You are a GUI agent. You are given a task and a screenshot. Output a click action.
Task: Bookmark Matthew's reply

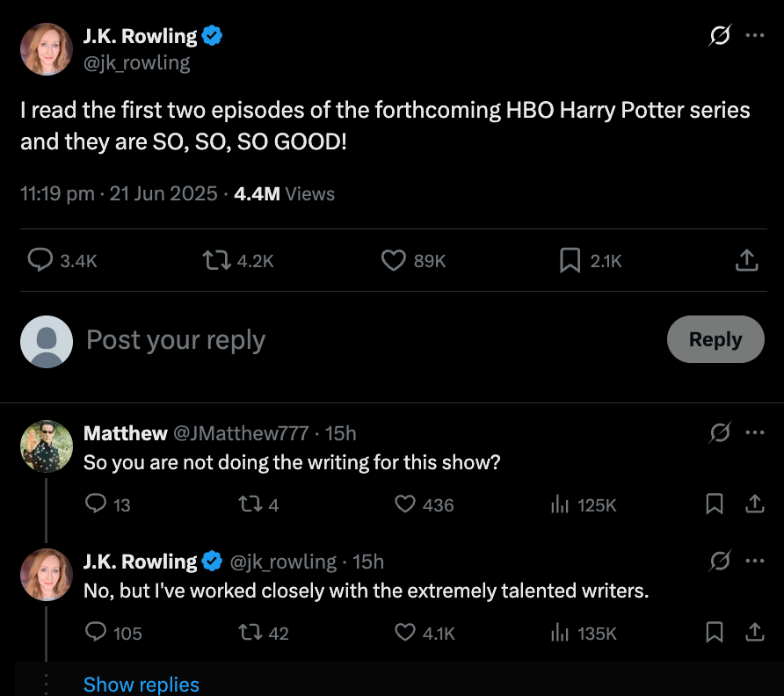[x=714, y=504]
